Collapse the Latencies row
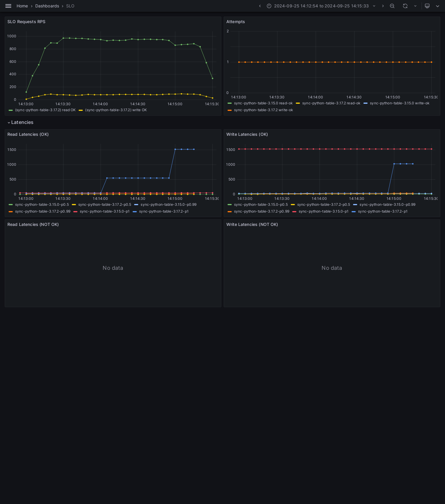The height and width of the screenshot is (504, 445). (x=9, y=122)
